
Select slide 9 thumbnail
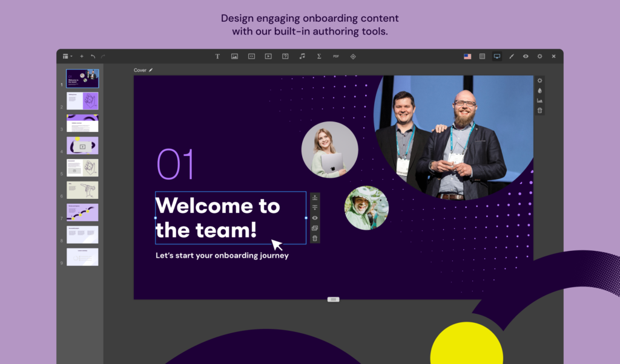82,257
